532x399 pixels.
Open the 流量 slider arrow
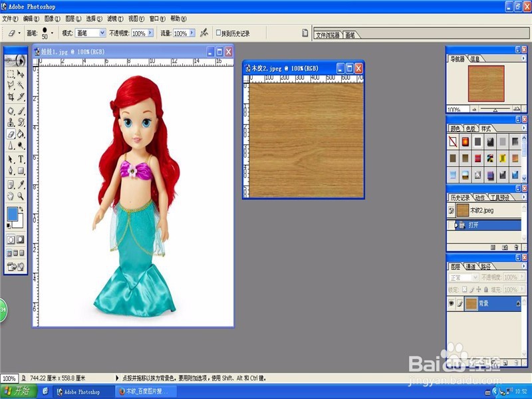pos(192,33)
